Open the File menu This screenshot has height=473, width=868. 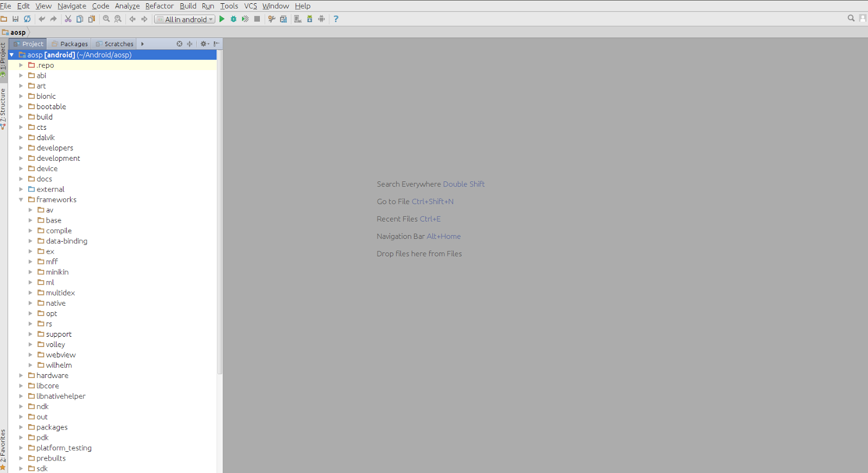(x=5, y=6)
